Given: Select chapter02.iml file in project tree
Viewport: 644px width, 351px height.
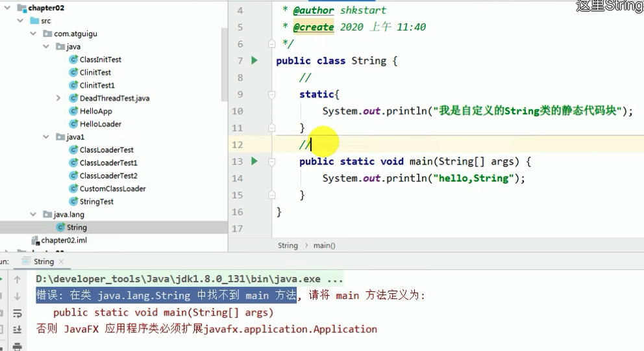Looking at the screenshot, I should (64, 240).
